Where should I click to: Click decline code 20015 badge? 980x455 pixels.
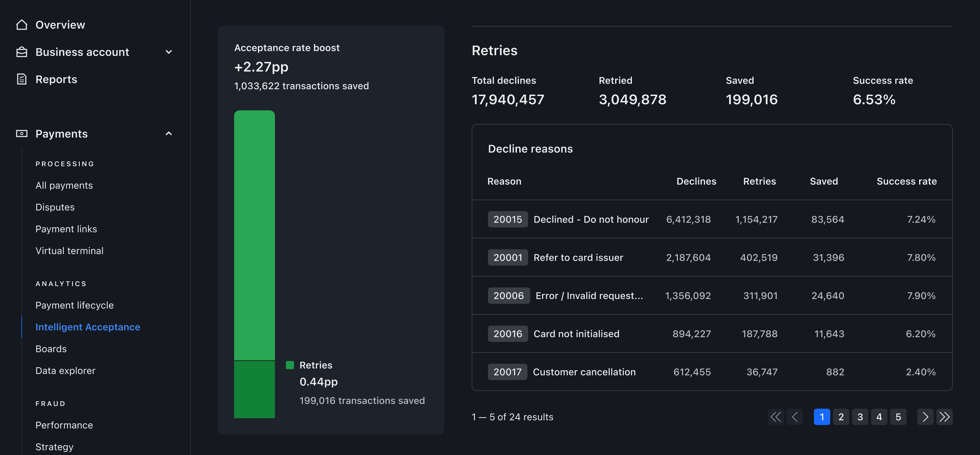click(507, 219)
